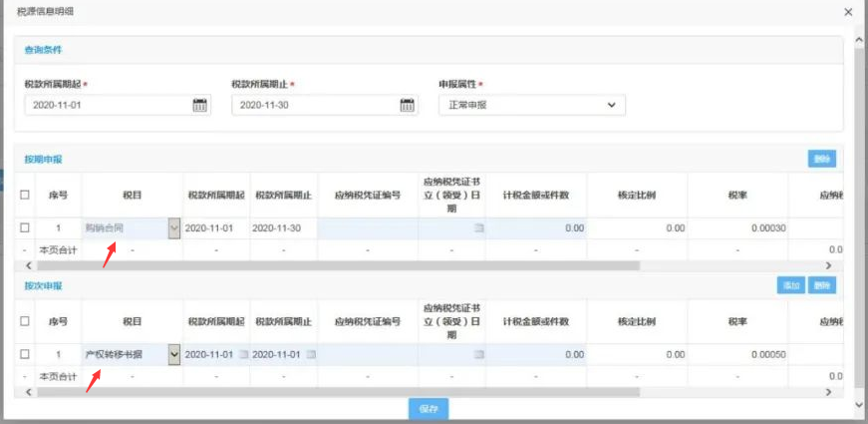
Task: Open 产权转移书据 tax item dropdown
Action: click(174, 354)
